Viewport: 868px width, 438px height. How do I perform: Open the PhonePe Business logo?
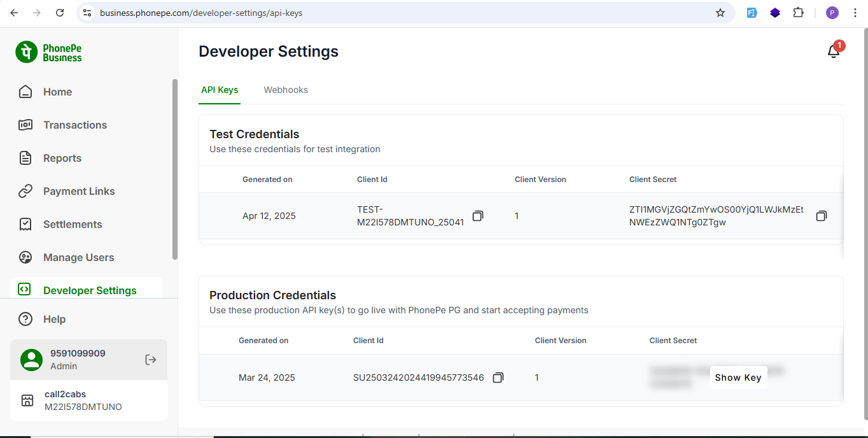49,52
